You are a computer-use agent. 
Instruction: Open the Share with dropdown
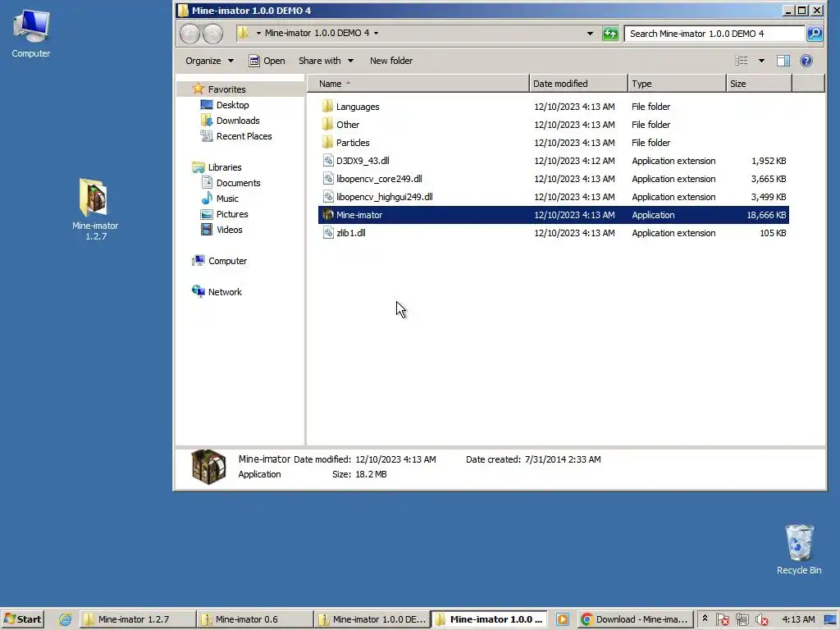[326, 61]
